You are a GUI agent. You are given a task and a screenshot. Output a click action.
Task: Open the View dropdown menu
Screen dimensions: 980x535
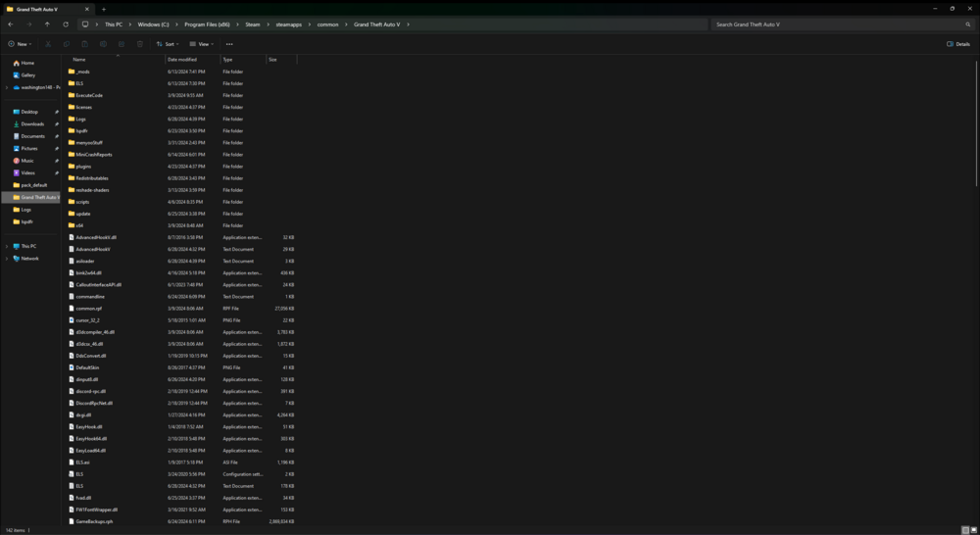click(201, 44)
